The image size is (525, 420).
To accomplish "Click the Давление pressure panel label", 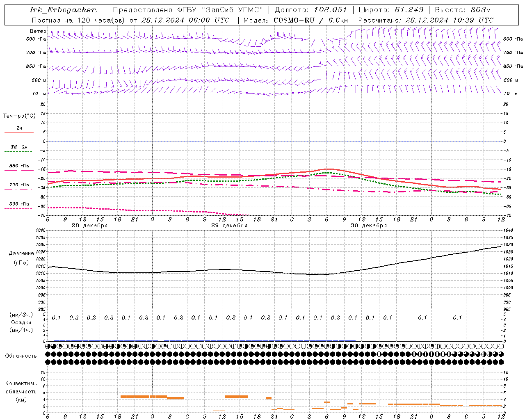I will (21, 253).
